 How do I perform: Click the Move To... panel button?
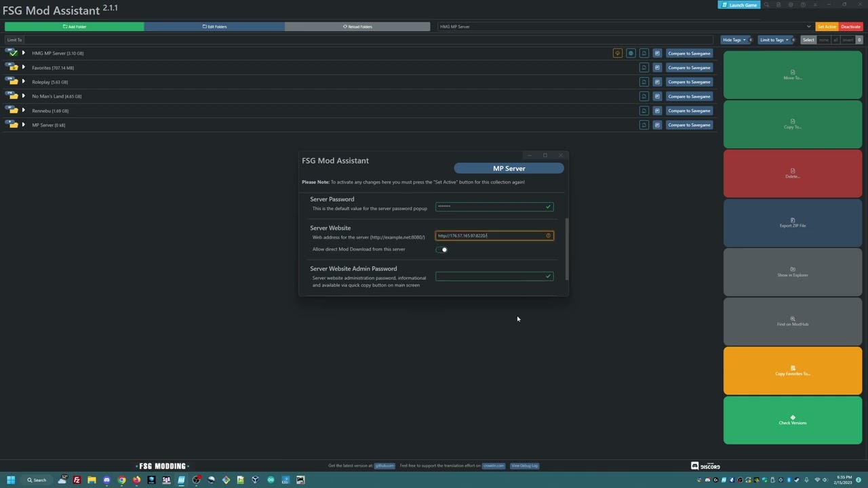(x=793, y=75)
